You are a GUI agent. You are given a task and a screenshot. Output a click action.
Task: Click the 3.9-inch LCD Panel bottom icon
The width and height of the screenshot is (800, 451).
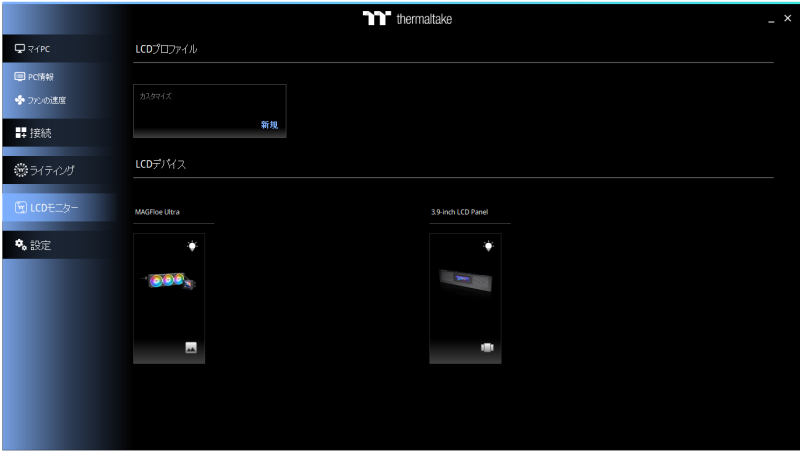pyautogui.click(x=488, y=348)
